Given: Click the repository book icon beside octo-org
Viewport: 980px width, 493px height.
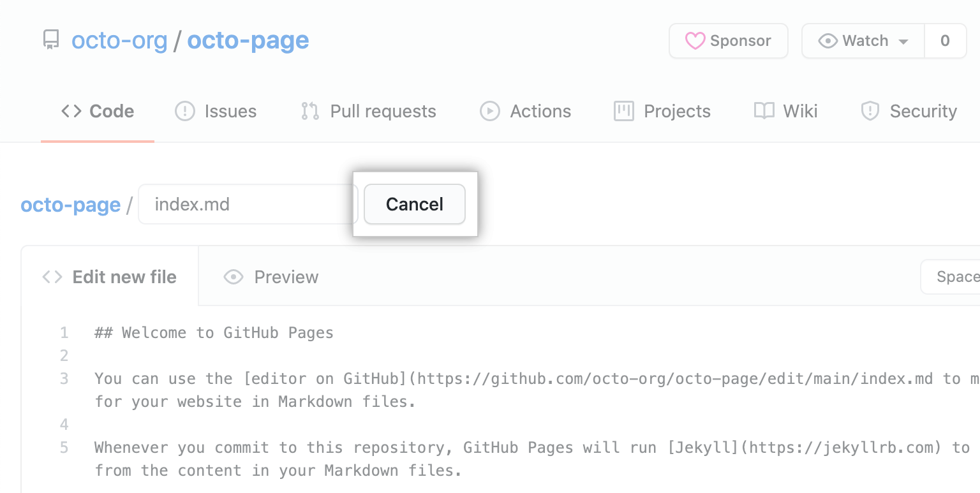Looking at the screenshot, I should coord(50,40).
